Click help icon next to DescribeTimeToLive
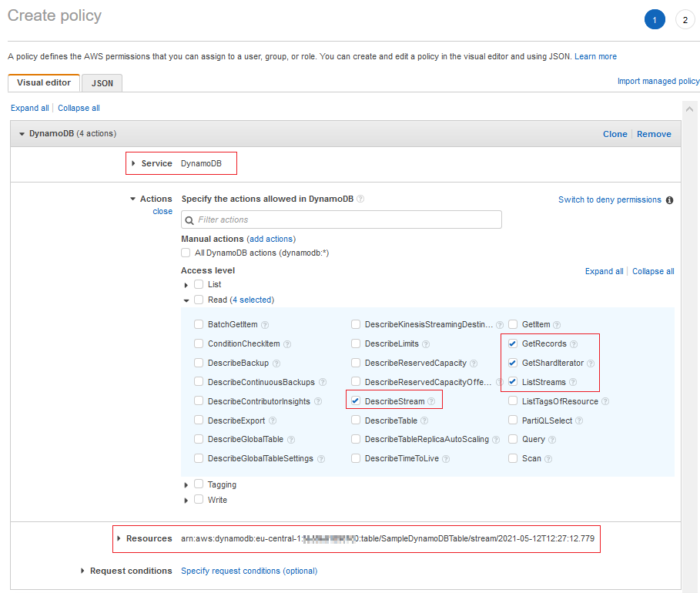Viewport: 700px width, 593px height. click(x=446, y=459)
